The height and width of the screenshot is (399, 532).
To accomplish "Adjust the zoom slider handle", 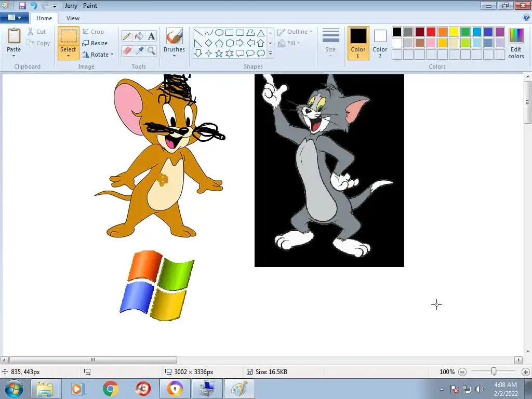I will pos(494,372).
